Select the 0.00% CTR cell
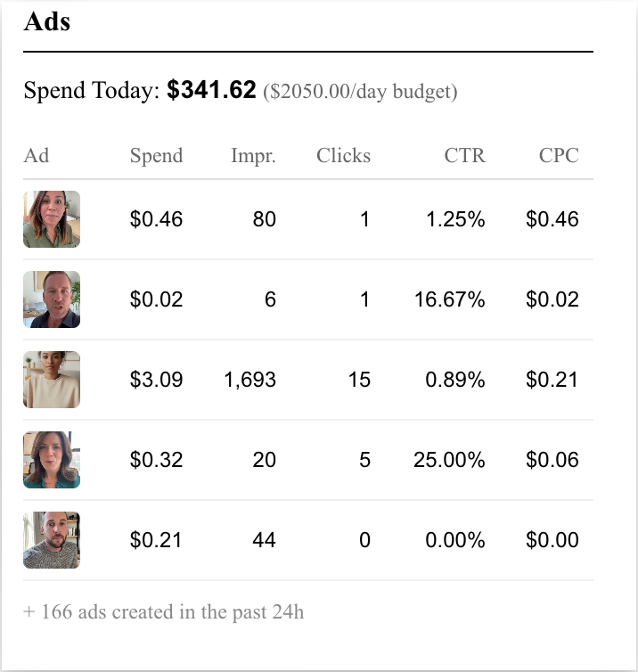Screen dimensions: 638x672 455,540
